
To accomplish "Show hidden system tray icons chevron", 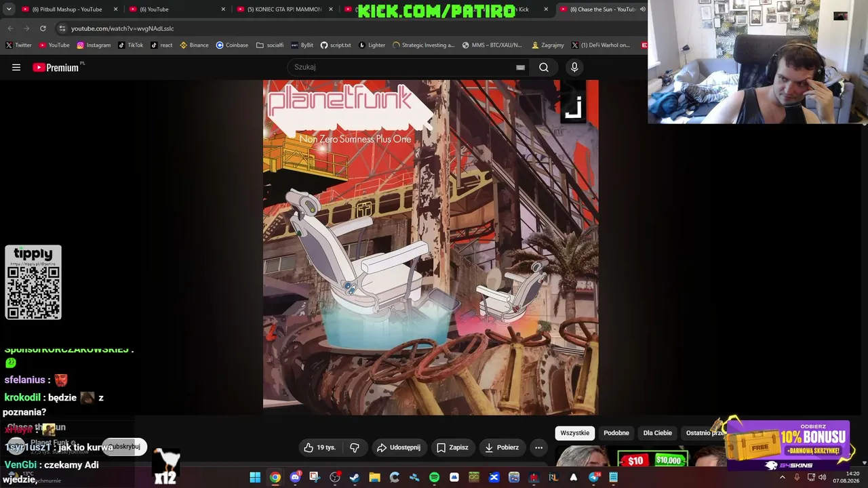I will click(x=782, y=477).
